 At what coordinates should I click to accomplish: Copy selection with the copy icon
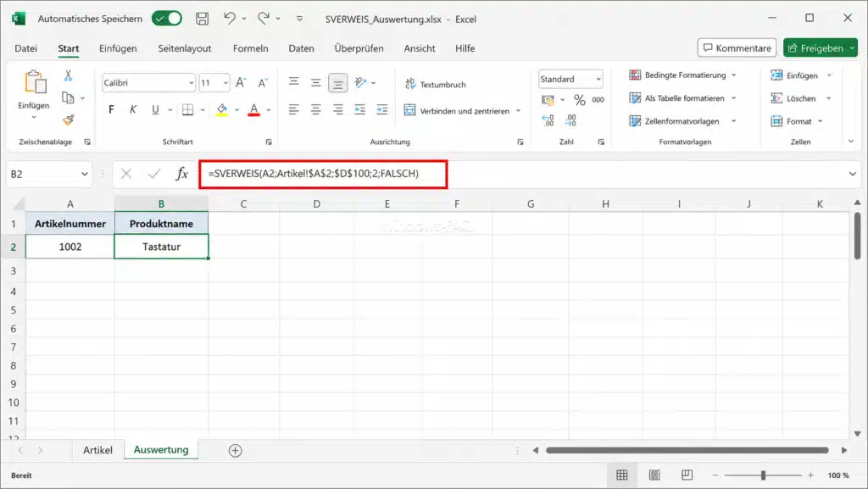point(68,98)
